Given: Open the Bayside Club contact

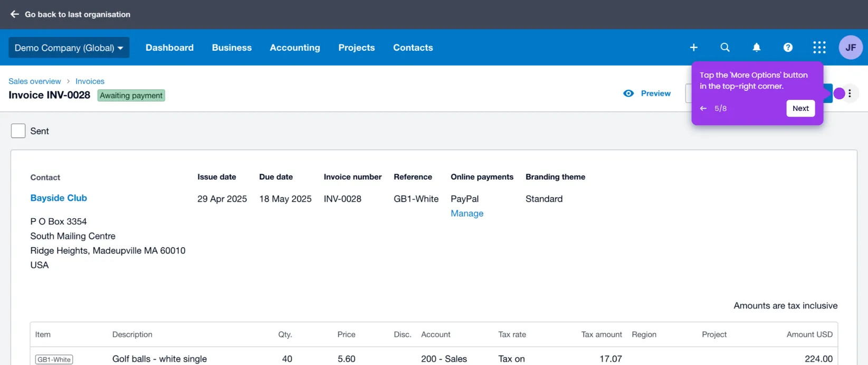Looking at the screenshot, I should (x=59, y=198).
